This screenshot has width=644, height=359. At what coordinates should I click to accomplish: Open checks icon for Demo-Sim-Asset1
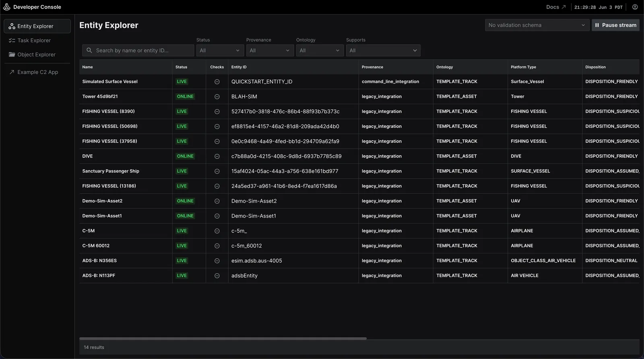[217, 216]
